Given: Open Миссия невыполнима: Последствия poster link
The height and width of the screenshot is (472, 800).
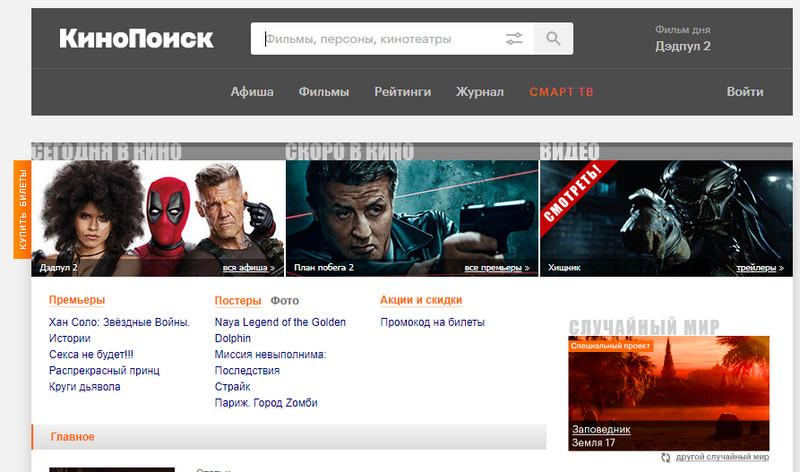Looking at the screenshot, I should pyautogui.click(x=270, y=362).
